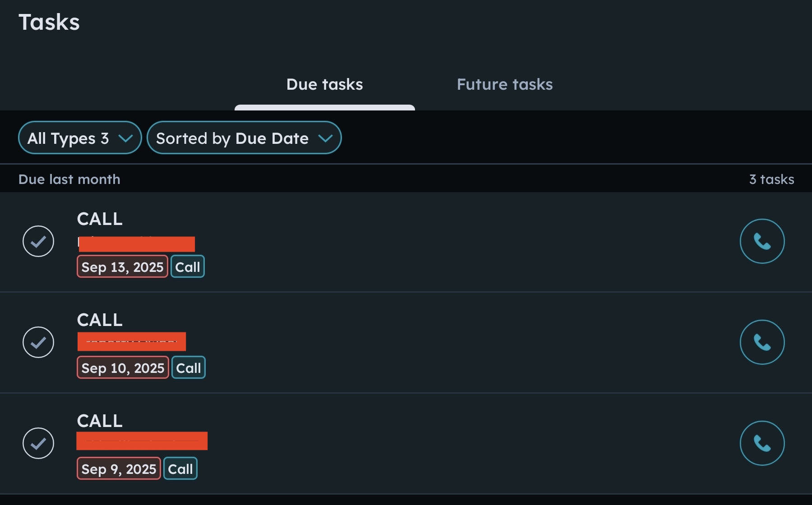
Task: Switch to the Future tasks tab
Action: [504, 84]
